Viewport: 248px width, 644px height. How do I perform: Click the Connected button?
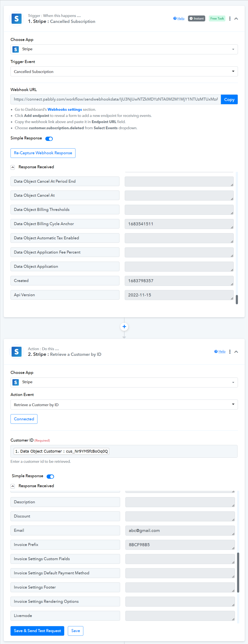tap(24, 419)
